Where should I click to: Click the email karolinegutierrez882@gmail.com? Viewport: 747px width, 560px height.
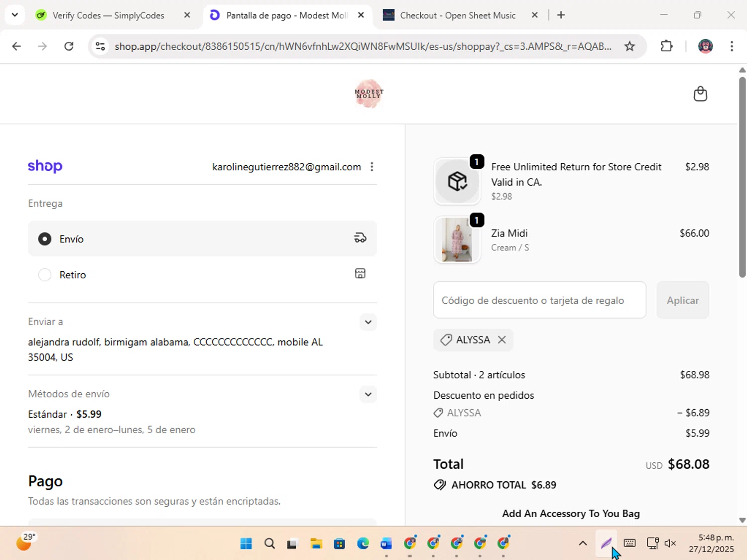click(286, 167)
